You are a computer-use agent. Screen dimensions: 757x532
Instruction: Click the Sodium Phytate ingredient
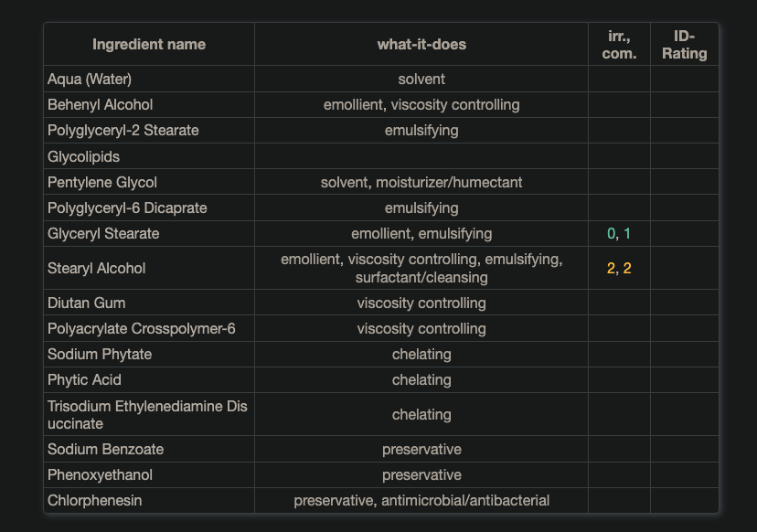click(x=100, y=354)
